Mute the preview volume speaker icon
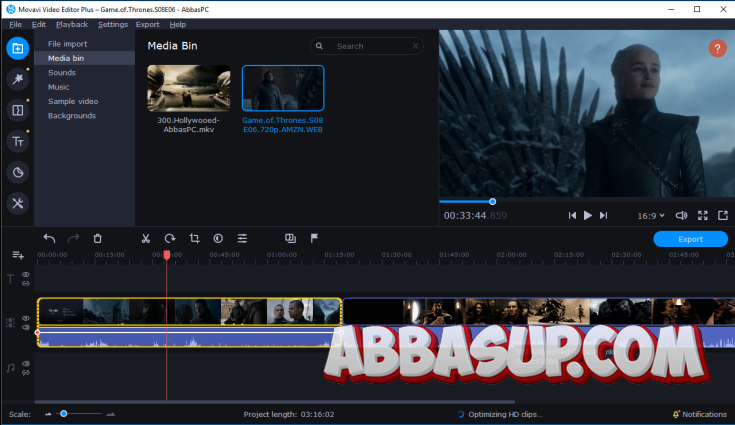Screen dimensions: 735x425 point(682,216)
